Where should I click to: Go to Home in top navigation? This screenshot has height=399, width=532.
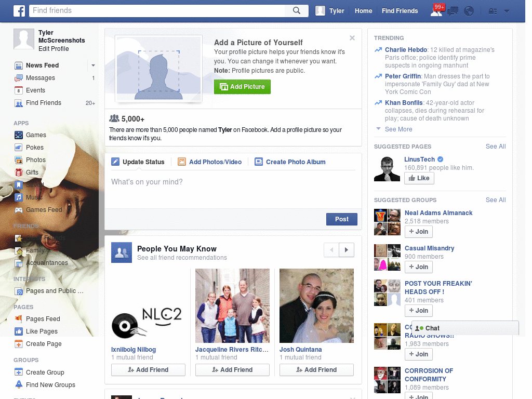pos(363,11)
